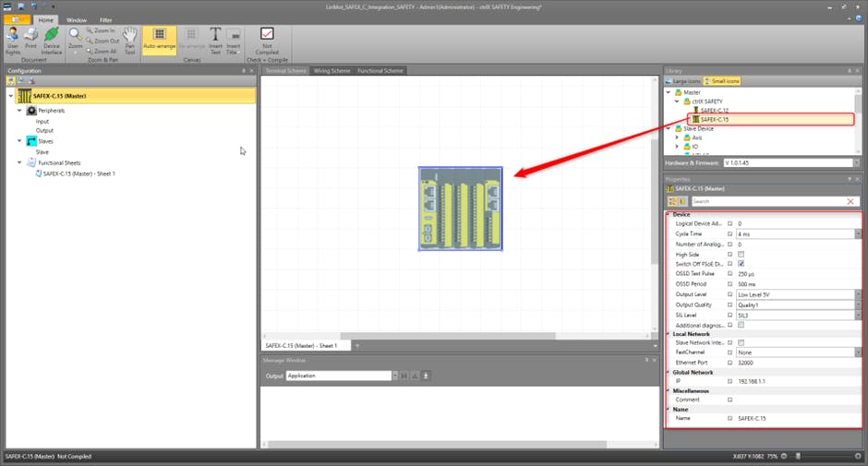Image resolution: width=868 pixels, height=466 pixels.
Task: Select the Pan Tool hand icon
Action: pyautogui.click(x=130, y=40)
